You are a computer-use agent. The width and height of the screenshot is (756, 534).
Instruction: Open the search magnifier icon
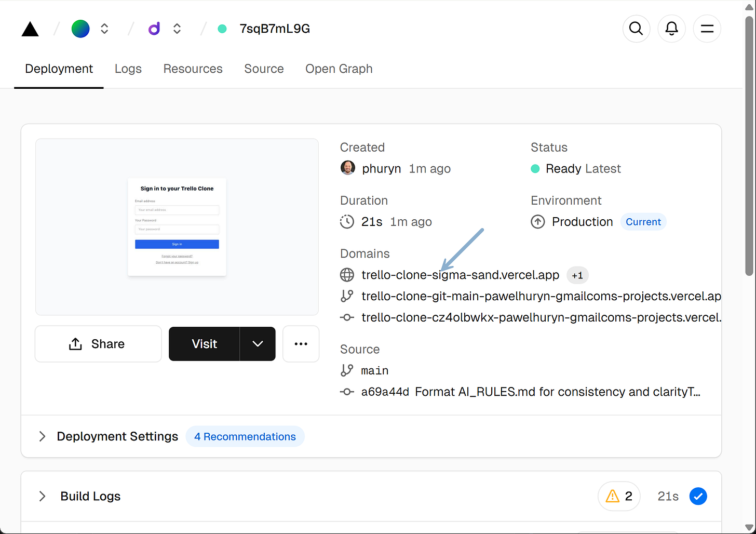pyautogui.click(x=636, y=29)
